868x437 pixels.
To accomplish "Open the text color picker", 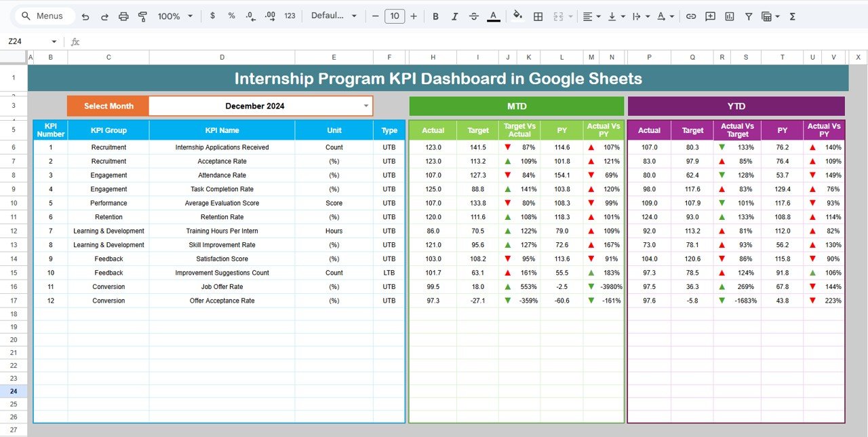I will [x=493, y=16].
